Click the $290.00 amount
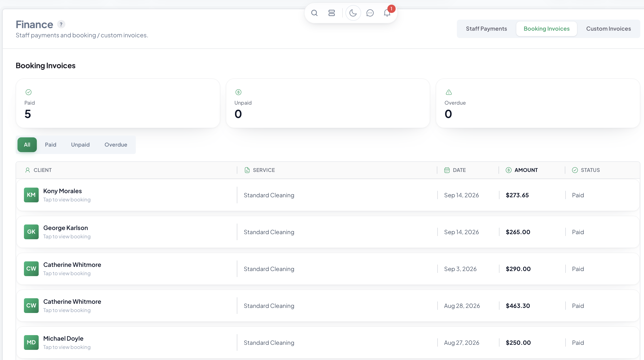 (518, 269)
